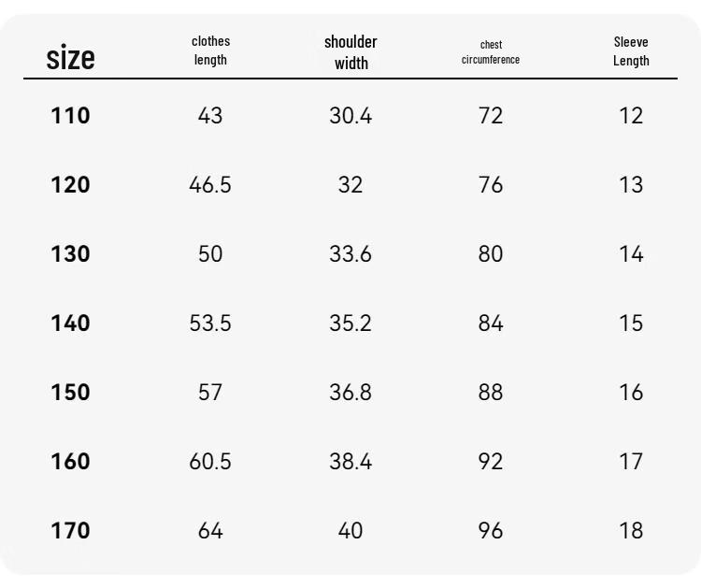Select shoulder width value 30.4
Viewport: 701px width, 588px height.
click(350, 115)
